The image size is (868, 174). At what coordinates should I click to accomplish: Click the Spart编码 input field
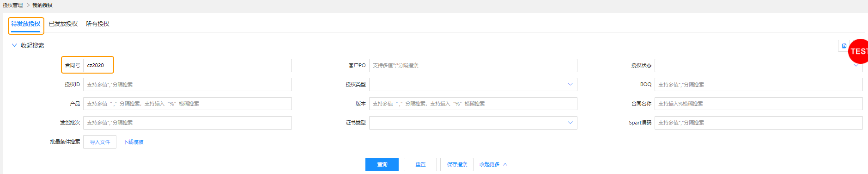pos(759,123)
